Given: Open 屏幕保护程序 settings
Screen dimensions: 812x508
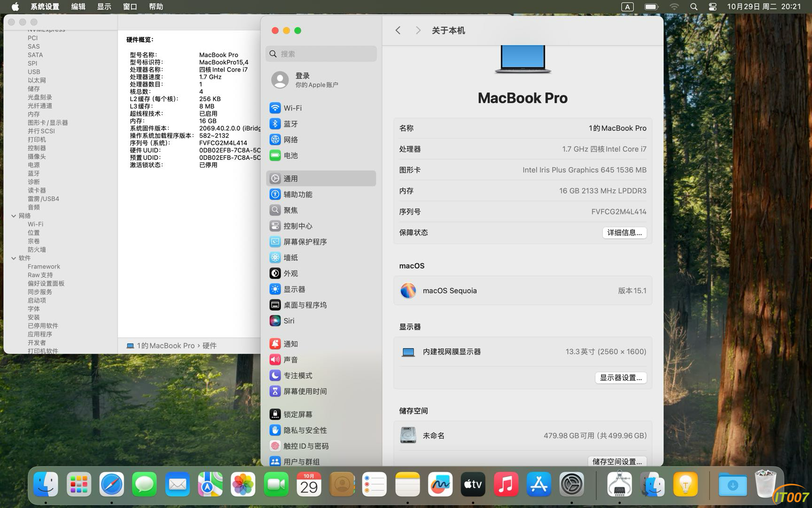Looking at the screenshot, I should (321, 242).
